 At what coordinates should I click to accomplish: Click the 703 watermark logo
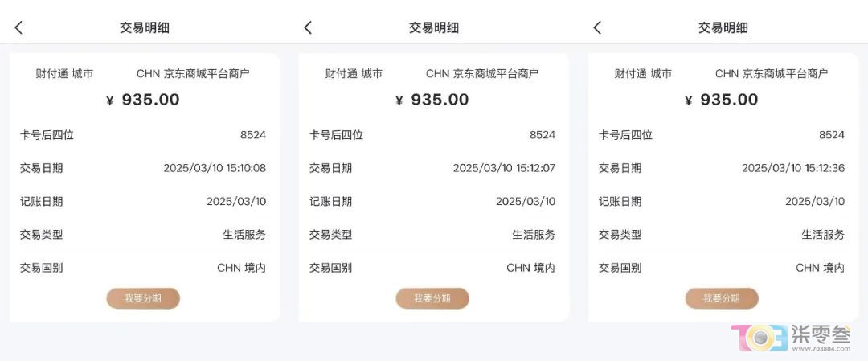(759, 338)
